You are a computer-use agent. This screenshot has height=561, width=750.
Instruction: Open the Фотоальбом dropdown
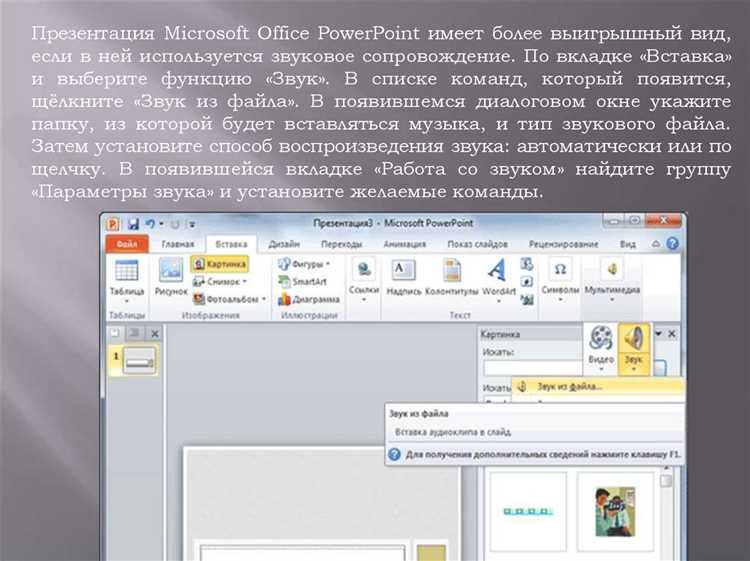click(229, 299)
